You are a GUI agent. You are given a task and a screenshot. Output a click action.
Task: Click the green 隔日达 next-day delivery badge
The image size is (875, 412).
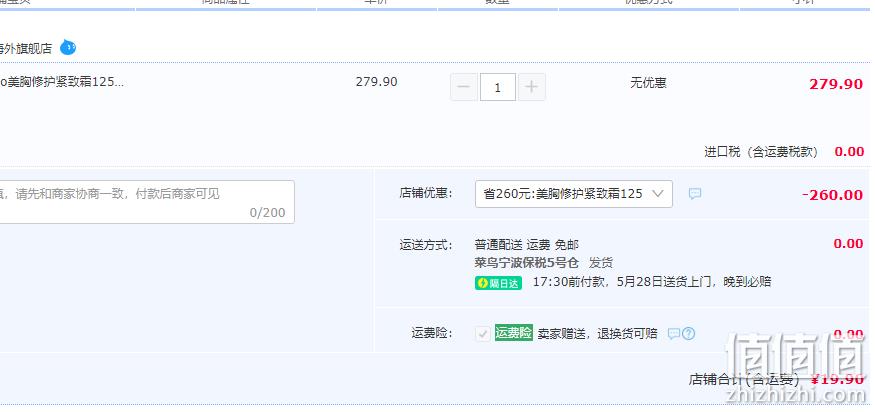click(x=498, y=283)
